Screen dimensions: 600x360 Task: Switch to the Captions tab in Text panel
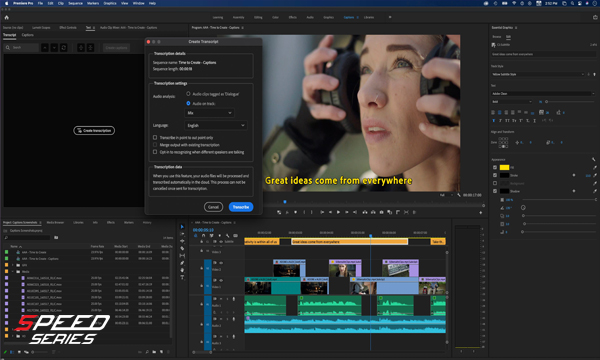coord(28,35)
